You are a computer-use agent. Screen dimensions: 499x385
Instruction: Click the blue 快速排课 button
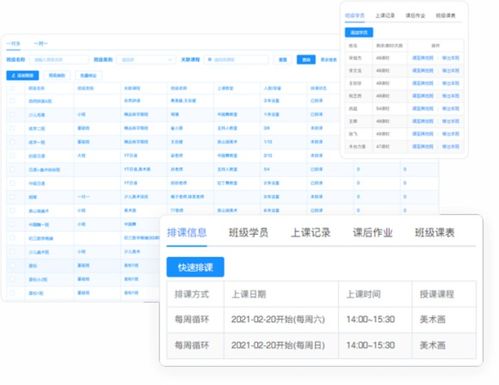tap(195, 267)
